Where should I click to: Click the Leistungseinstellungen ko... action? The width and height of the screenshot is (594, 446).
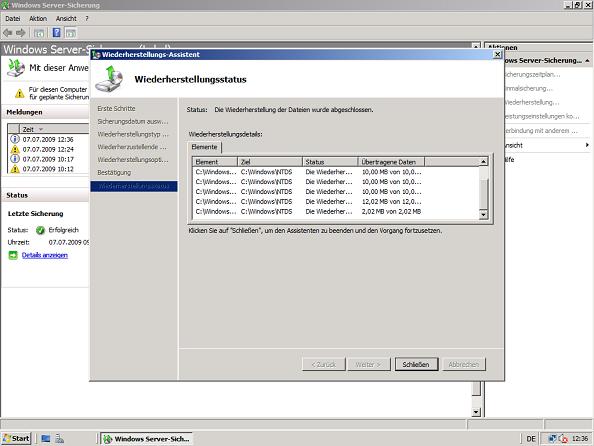click(542, 116)
